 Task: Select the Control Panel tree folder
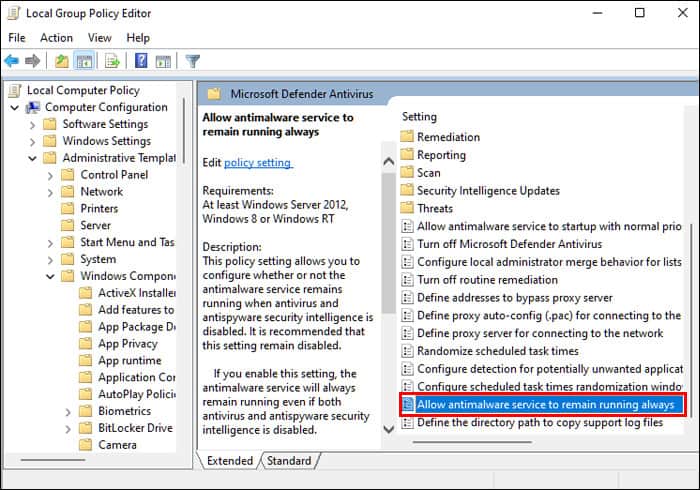[x=113, y=175]
